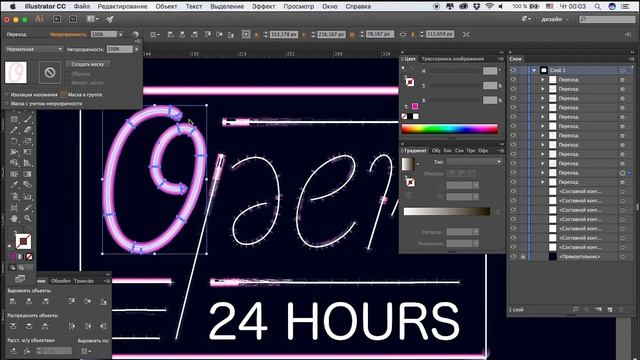Open the Эффект menu
The height and width of the screenshot is (360, 640).
click(263, 7)
